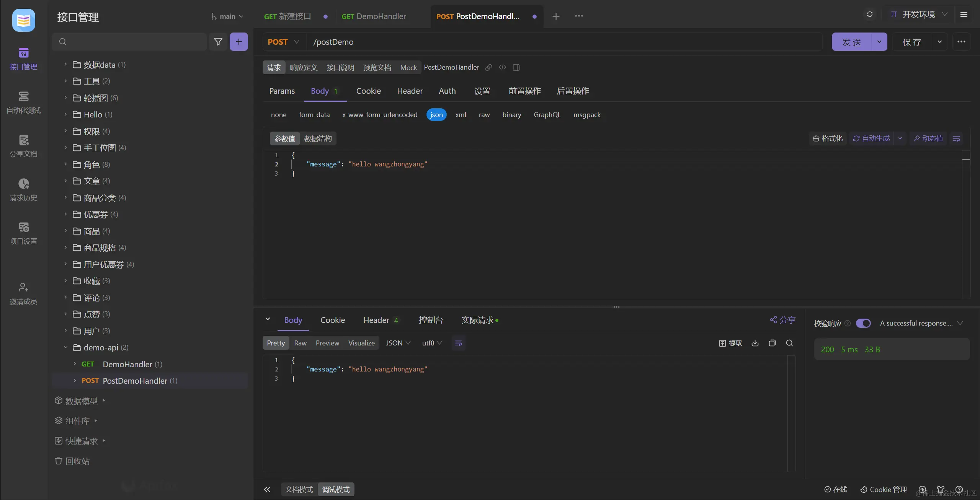Copy response body using copy icon

click(x=772, y=343)
